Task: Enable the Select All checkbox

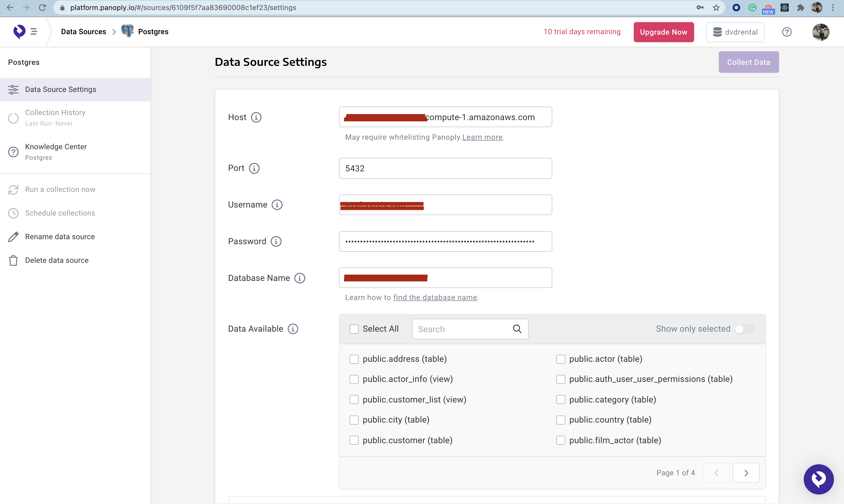Action: coord(354,329)
